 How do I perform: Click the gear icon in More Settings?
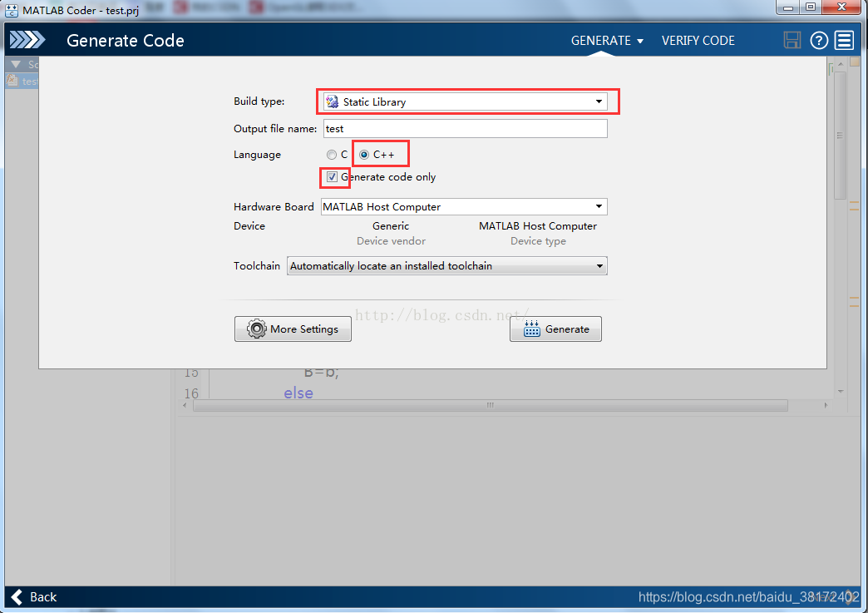pyautogui.click(x=257, y=329)
